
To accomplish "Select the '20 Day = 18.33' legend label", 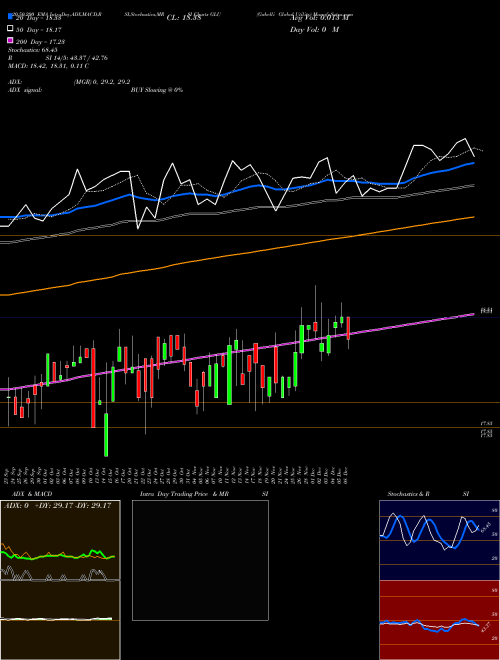I will (39, 18).
